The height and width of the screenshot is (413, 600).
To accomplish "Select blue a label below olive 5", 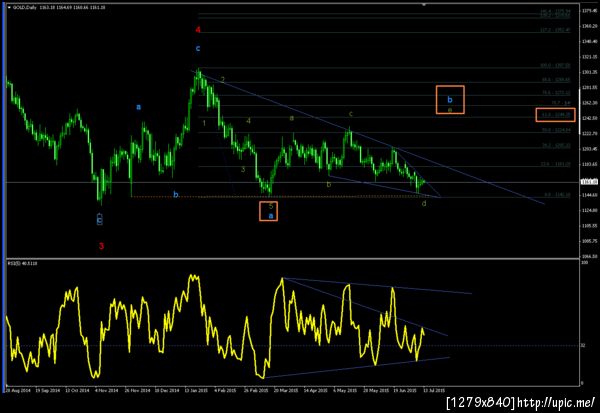I will tap(271, 216).
